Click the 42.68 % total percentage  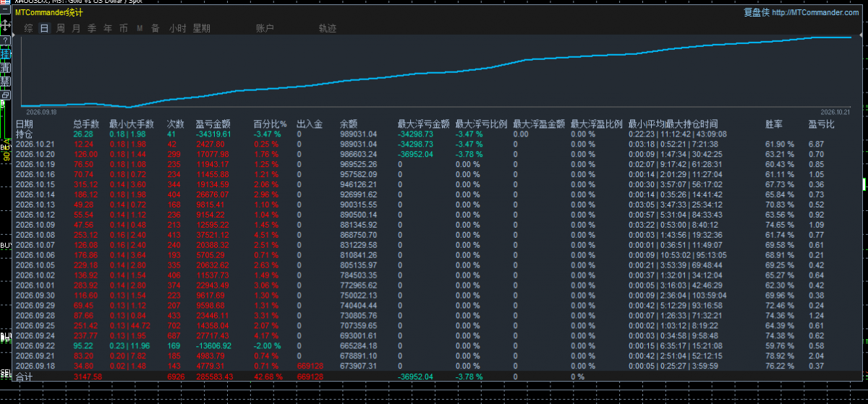coord(271,377)
